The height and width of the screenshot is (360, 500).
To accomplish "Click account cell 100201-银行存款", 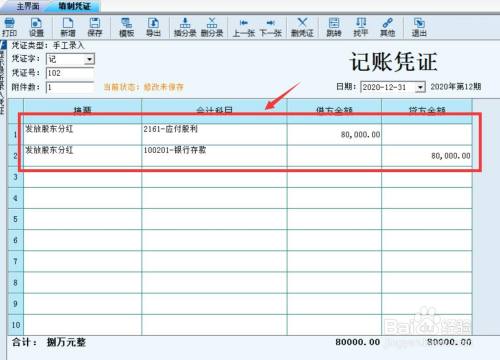I will coord(214,155).
